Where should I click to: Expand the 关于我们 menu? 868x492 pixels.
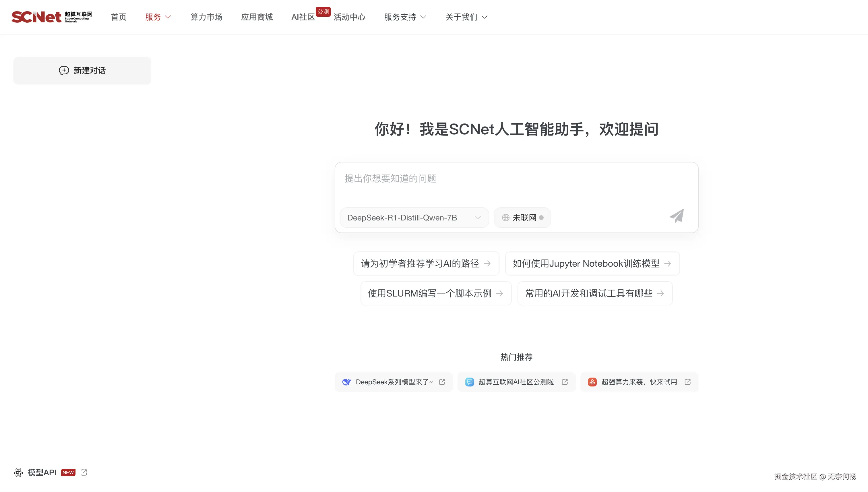[466, 17]
